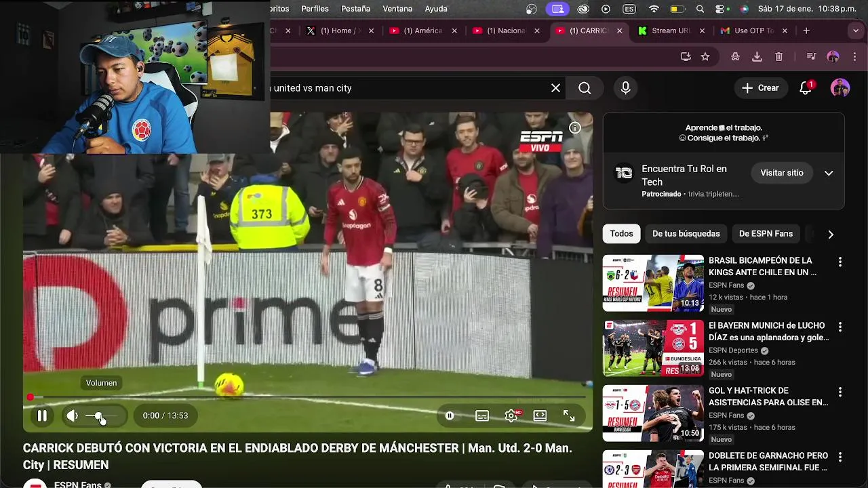Click the info card icon on the video
The height and width of the screenshot is (488, 868).
(575, 127)
